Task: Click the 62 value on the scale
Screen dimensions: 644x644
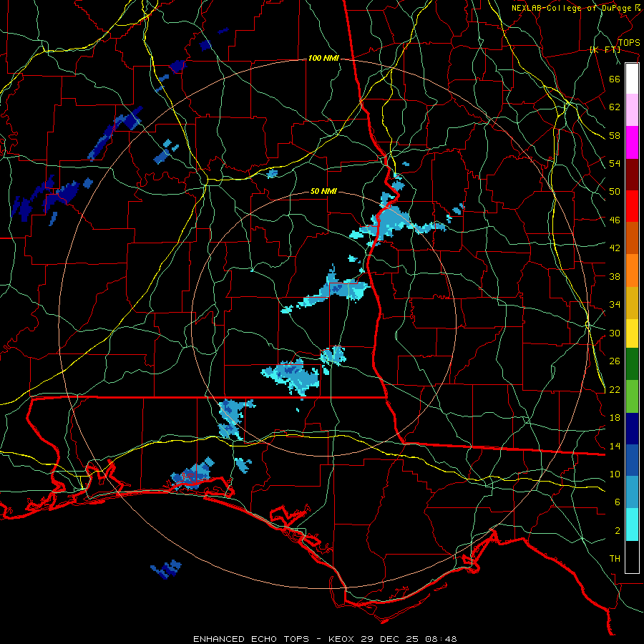Action: [x=615, y=107]
